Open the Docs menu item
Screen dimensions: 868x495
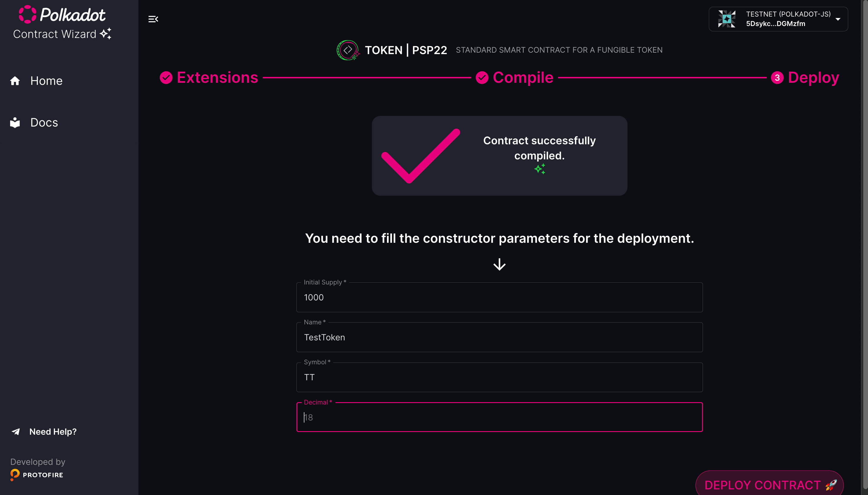(44, 123)
